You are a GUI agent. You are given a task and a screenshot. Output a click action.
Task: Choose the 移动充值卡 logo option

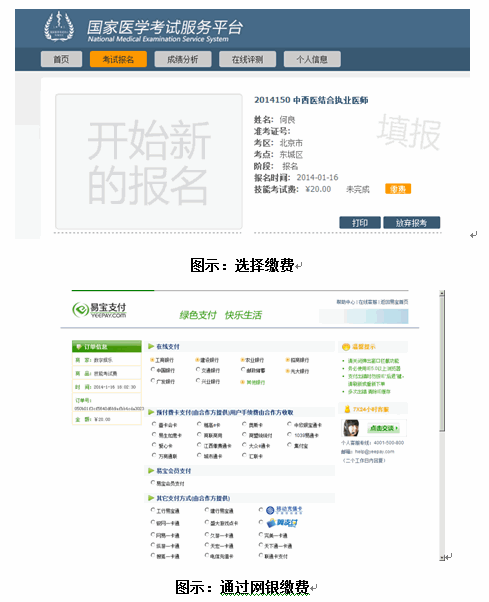point(284,510)
